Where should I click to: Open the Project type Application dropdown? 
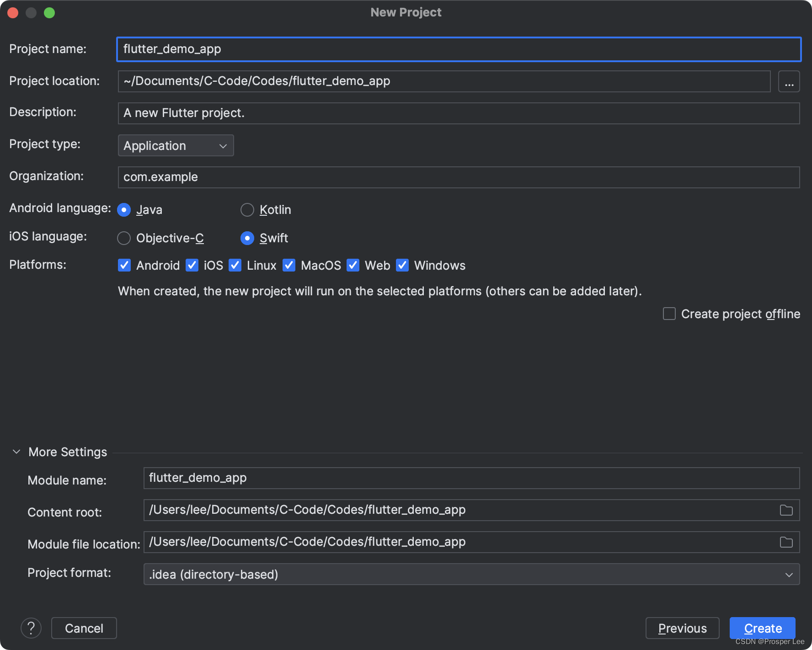[x=176, y=145]
